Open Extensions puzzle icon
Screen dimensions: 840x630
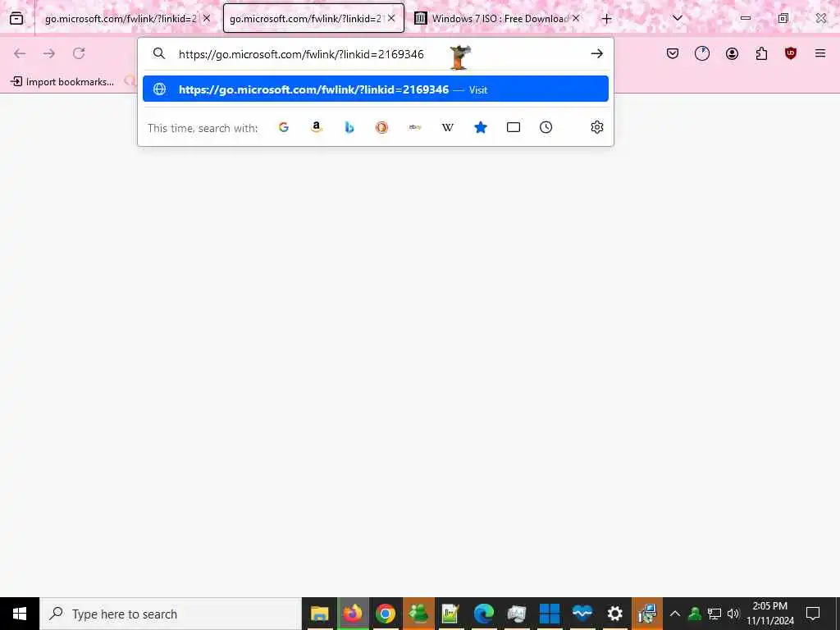(x=761, y=53)
